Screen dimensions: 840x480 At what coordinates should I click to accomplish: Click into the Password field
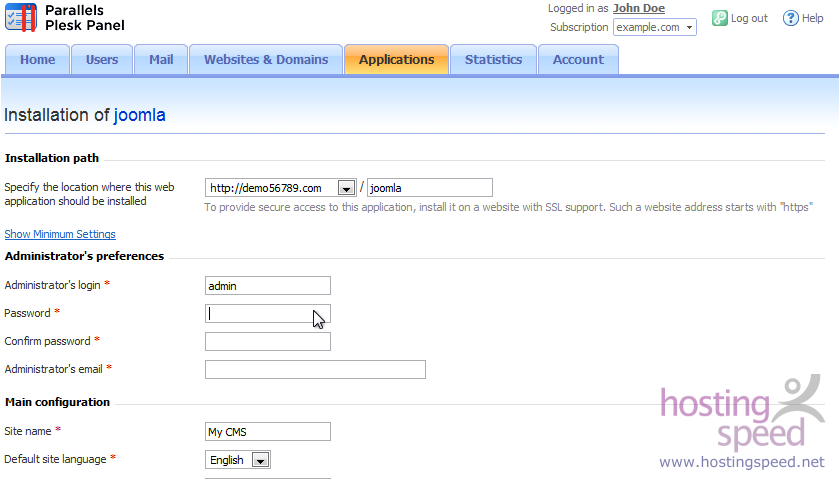[268, 314]
